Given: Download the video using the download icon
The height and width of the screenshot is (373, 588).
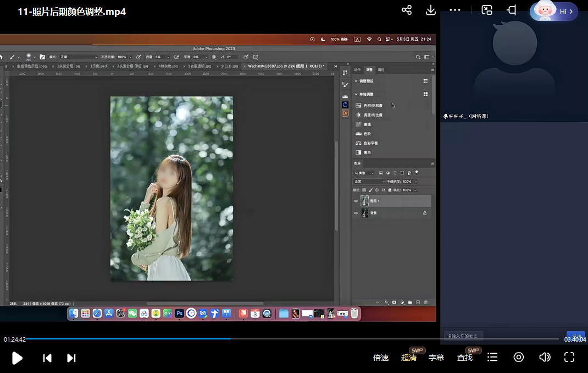Looking at the screenshot, I should click(x=431, y=10).
